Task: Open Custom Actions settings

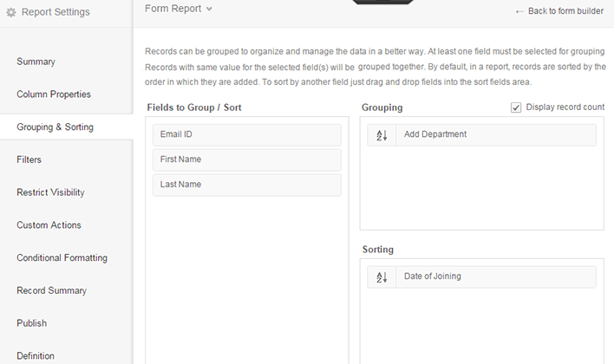Action: click(x=49, y=225)
